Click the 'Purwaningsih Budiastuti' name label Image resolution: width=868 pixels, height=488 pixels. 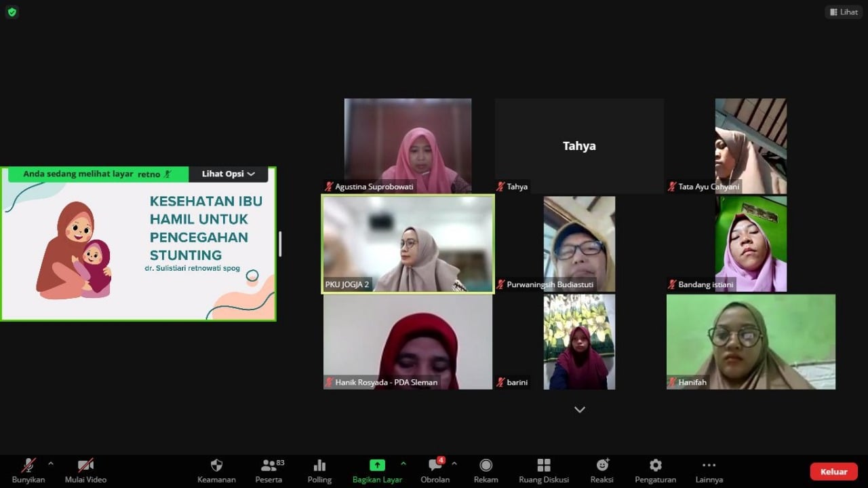click(550, 284)
